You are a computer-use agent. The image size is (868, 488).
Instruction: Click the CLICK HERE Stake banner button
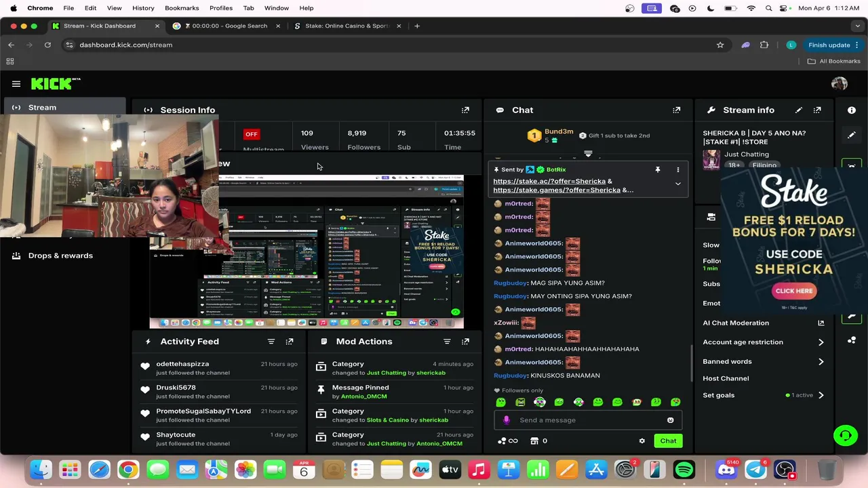click(793, 291)
